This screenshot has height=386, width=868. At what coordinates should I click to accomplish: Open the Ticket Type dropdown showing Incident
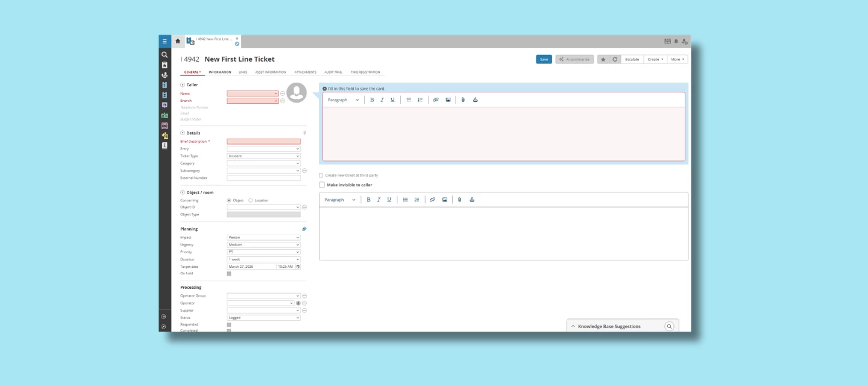point(262,156)
